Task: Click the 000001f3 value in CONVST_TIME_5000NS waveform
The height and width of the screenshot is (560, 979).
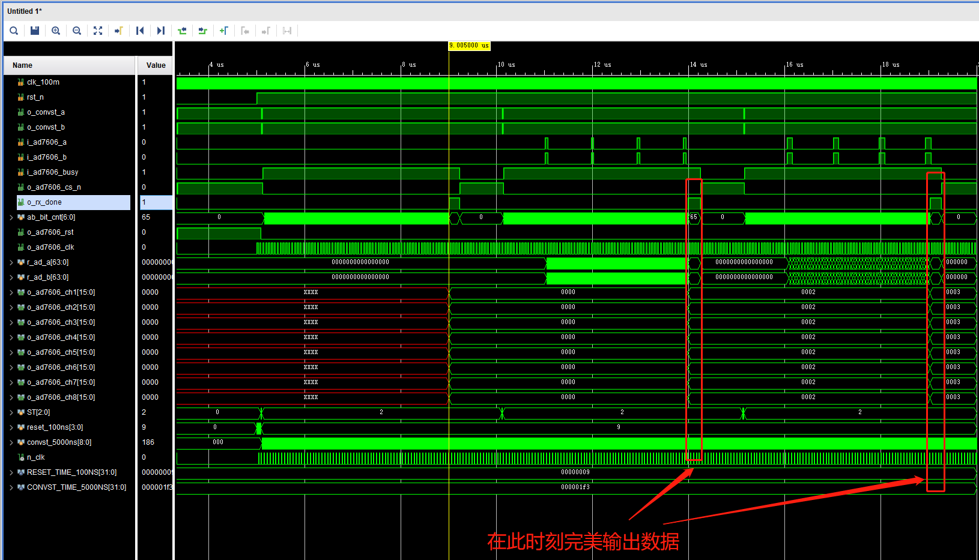Action: pos(575,487)
